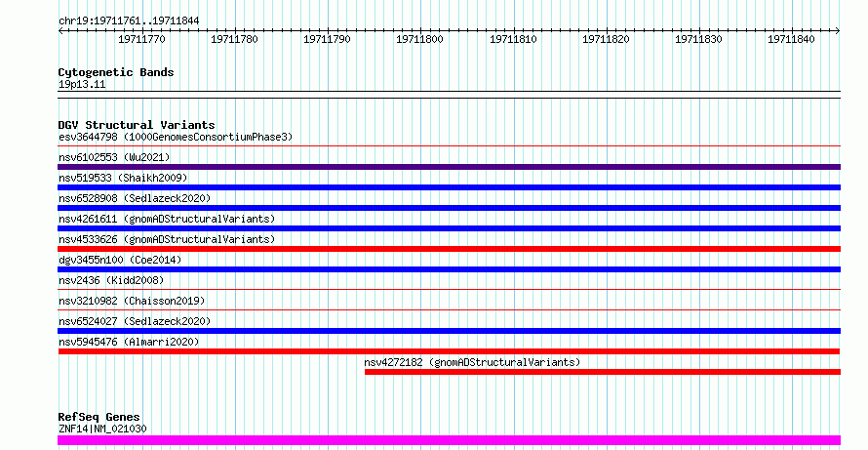Click the ruler's left arrow end

pyautogui.click(x=60, y=31)
